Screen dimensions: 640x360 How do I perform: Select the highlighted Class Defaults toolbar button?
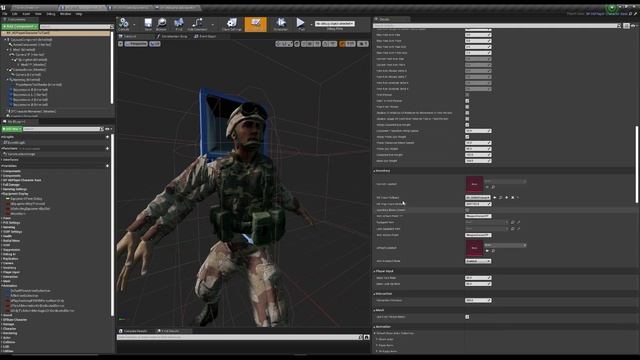[x=256, y=24]
